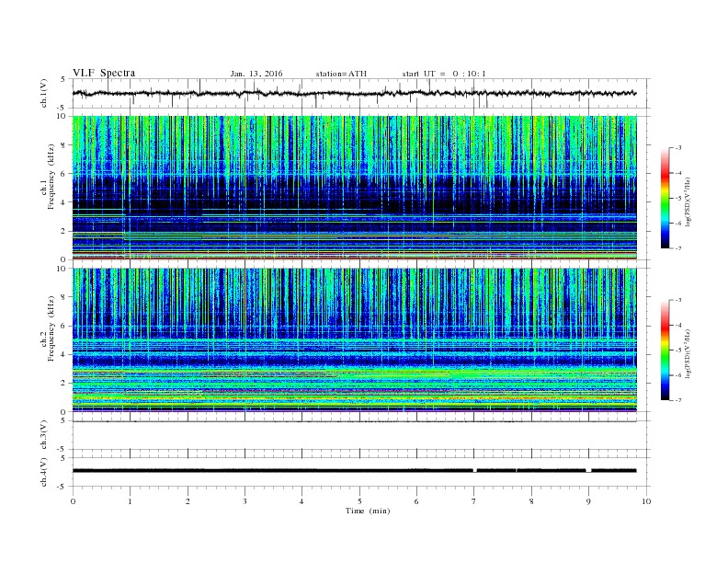728x563 pixels.
Task: Click the "station=ATH" label
Action: pyautogui.click(x=341, y=74)
